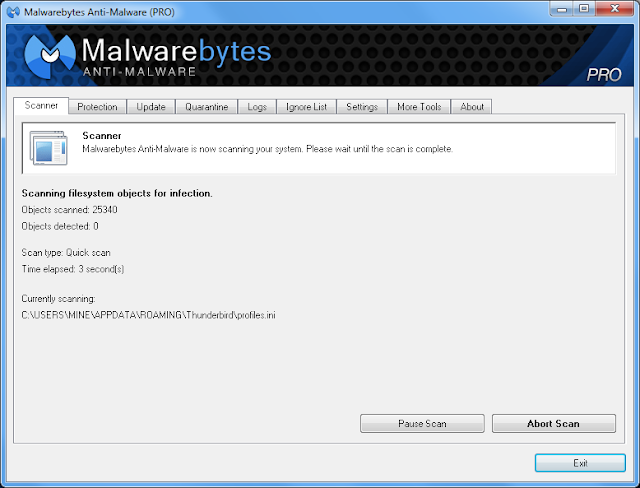Open the Ignore List tab

click(x=307, y=107)
